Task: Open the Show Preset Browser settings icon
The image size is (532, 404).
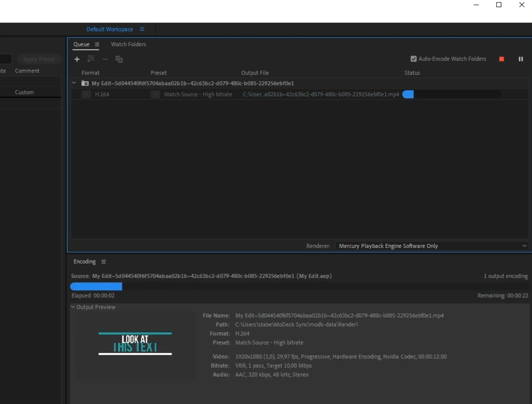Action: point(91,59)
